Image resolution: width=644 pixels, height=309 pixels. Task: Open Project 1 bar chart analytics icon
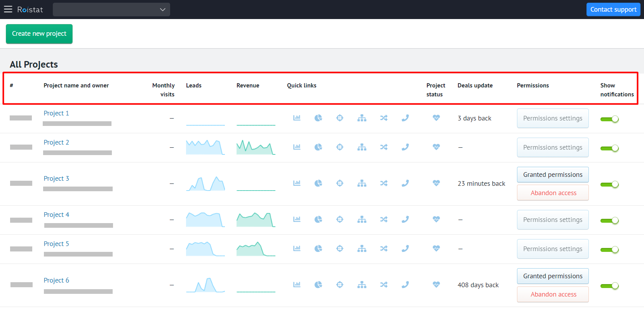click(x=297, y=118)
